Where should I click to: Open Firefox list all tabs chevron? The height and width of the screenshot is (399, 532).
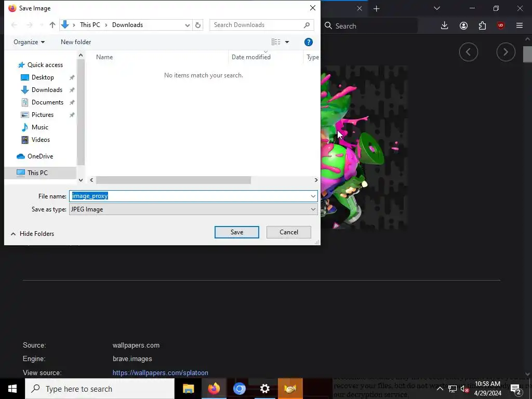(437, 8)
